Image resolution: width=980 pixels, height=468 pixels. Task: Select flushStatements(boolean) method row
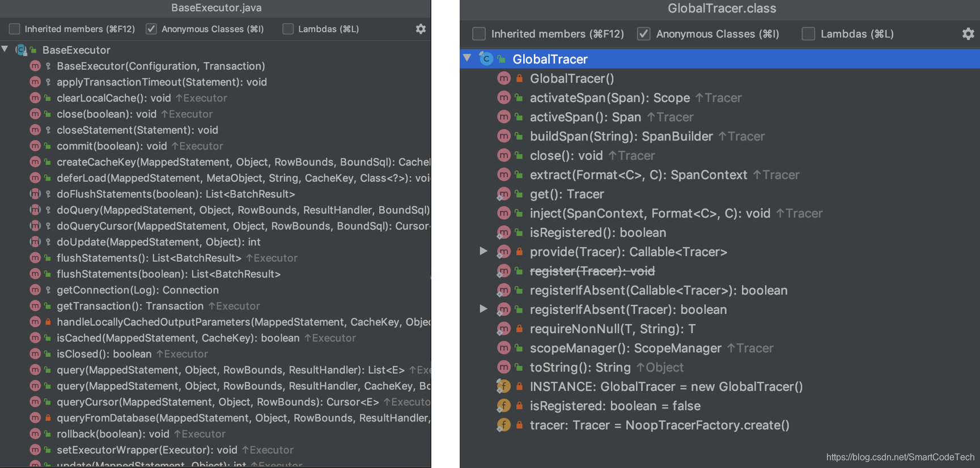[x=215, y=274]
